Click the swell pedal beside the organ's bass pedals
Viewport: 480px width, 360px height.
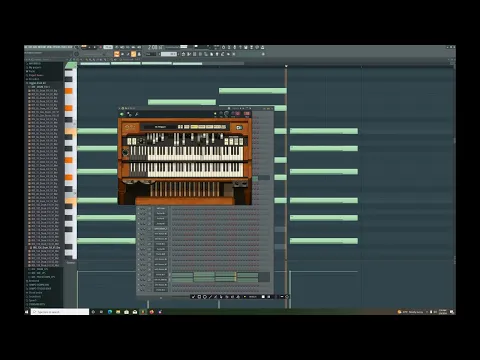229,191
